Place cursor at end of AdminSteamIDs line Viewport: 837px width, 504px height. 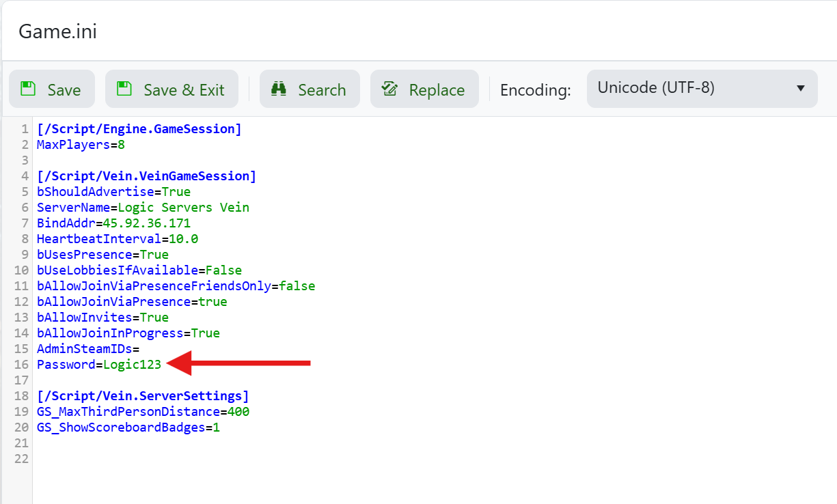click(140, 349)
